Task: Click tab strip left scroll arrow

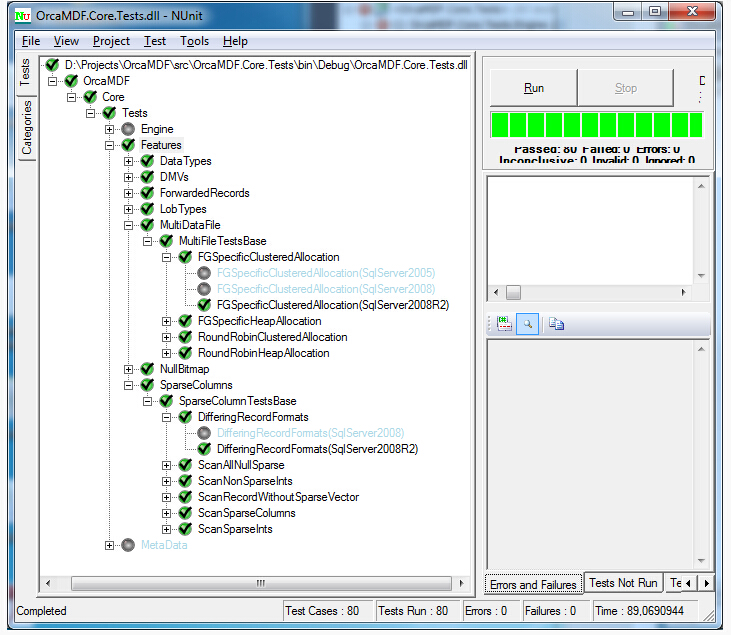Action: click(689, 583)
